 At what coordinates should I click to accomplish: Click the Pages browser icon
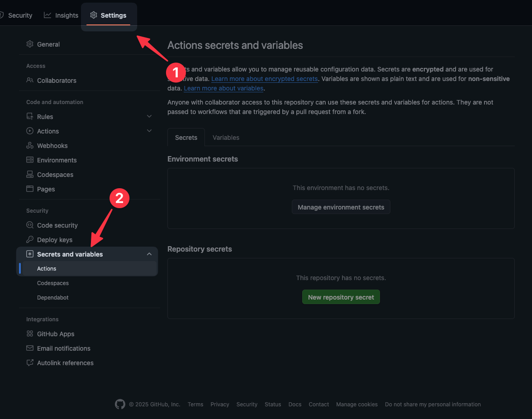(x=30, y=189)
